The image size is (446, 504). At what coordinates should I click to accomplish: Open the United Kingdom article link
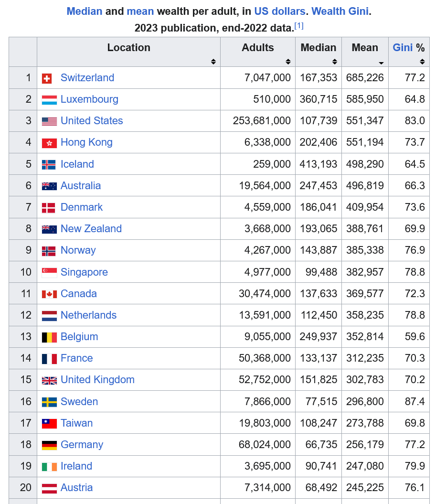pyautogui.click(x=97, y=380)
